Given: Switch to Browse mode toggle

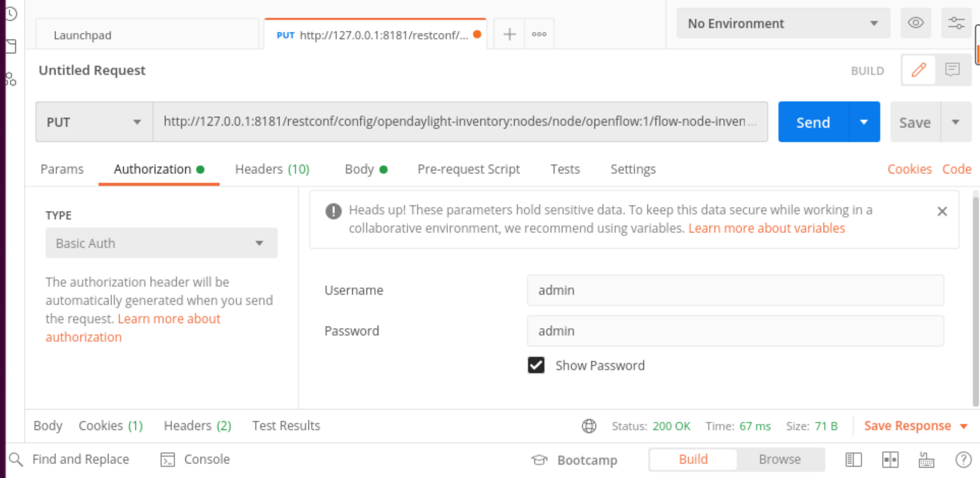Looking at the screenshot, I should point(779,459).
